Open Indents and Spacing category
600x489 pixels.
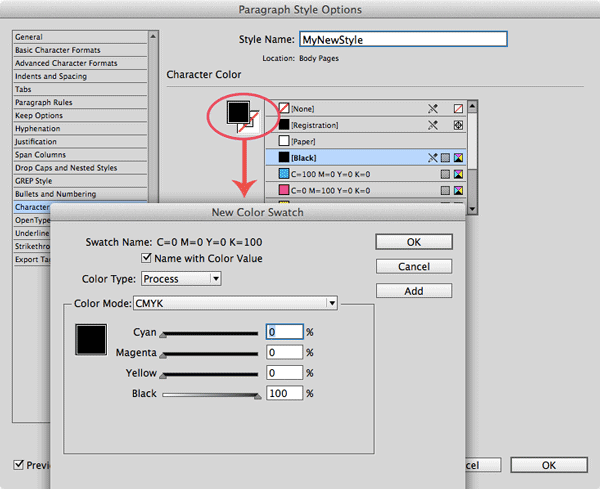(x=80, y=76)
